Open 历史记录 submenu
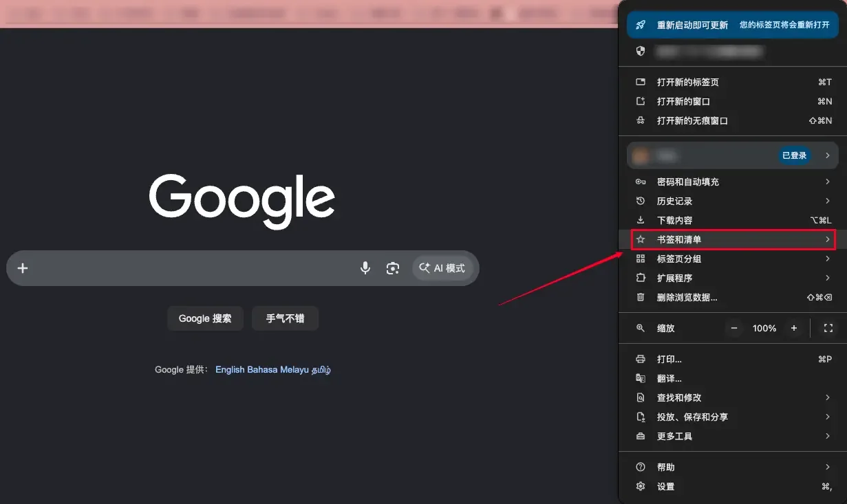Image resolution: width=847 pixels, height=504 pixels. pyautogui.click(x=732, y=201)
